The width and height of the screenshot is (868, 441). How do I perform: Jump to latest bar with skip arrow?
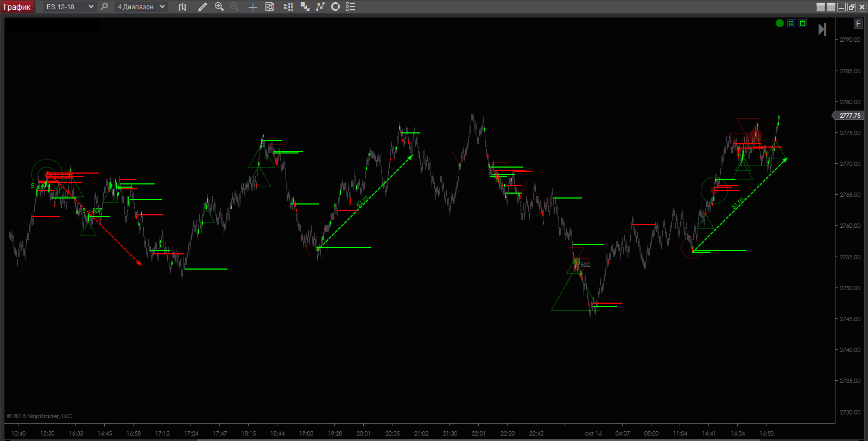(822, 29)
